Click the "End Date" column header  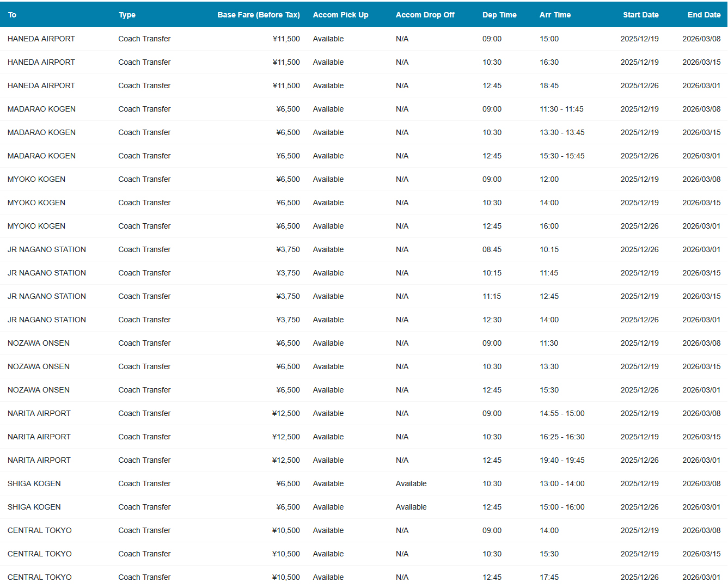(x=704, y=15)
